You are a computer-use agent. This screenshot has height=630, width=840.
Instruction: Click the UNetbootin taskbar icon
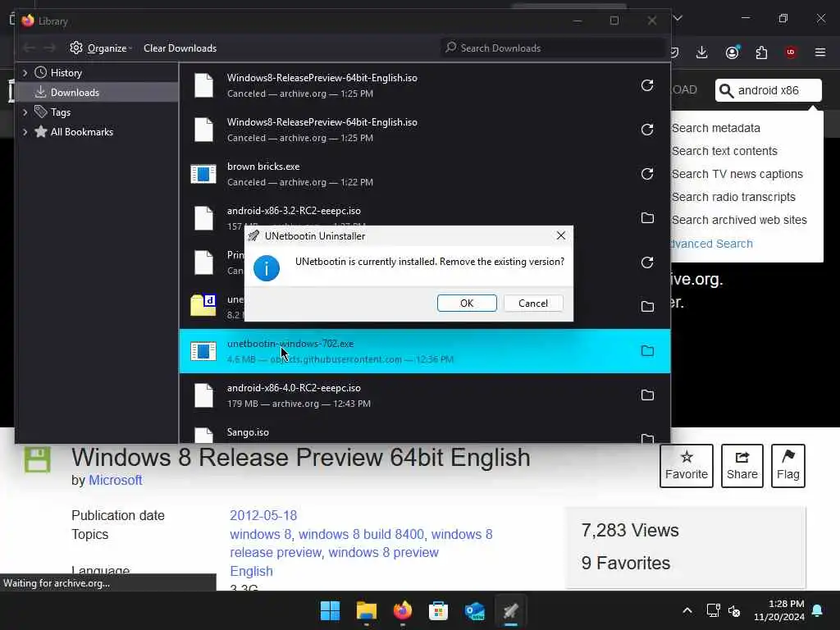point(510,610)
